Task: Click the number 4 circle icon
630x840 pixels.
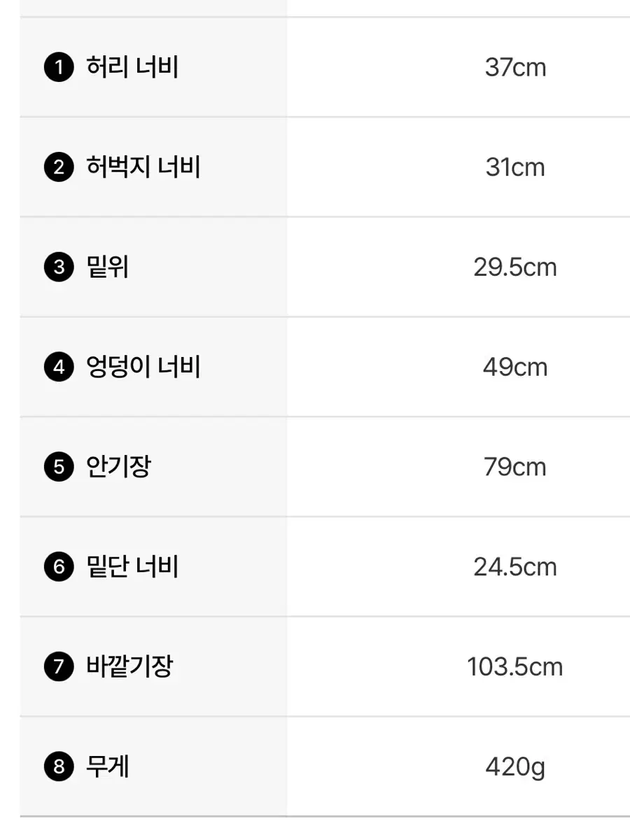Action: 59,367
